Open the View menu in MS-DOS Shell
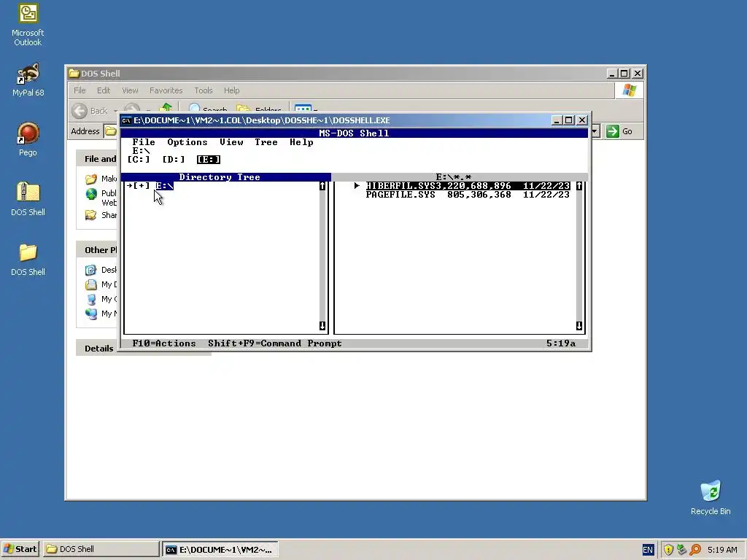 231,142
